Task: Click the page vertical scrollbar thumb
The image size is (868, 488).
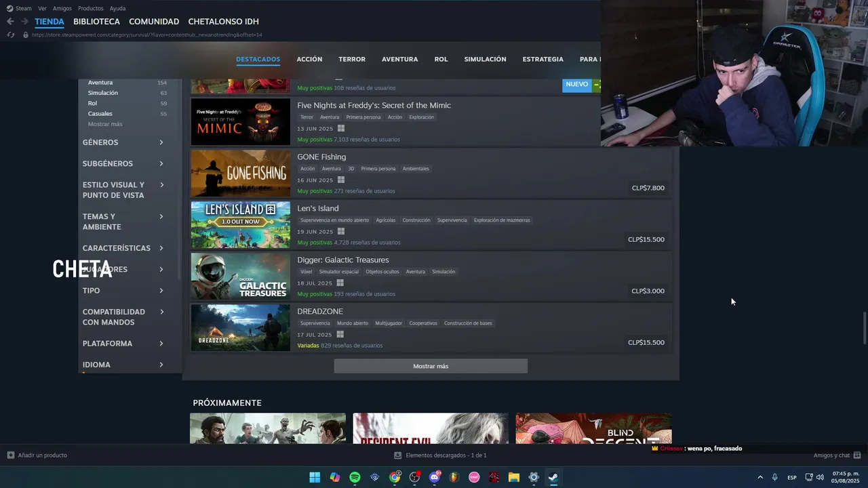Action: pos(864,329)
